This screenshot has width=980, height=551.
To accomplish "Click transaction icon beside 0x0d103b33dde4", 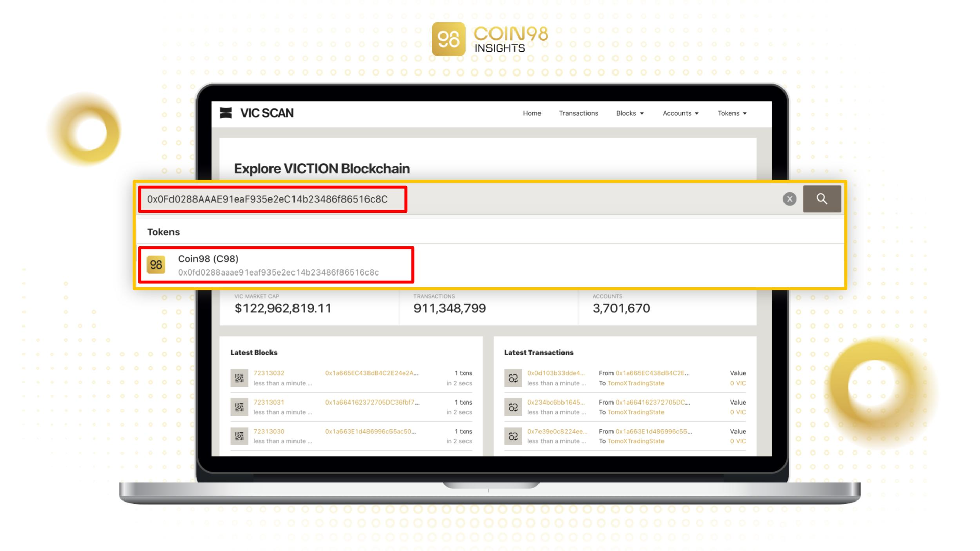I will (x=513, y=378).
